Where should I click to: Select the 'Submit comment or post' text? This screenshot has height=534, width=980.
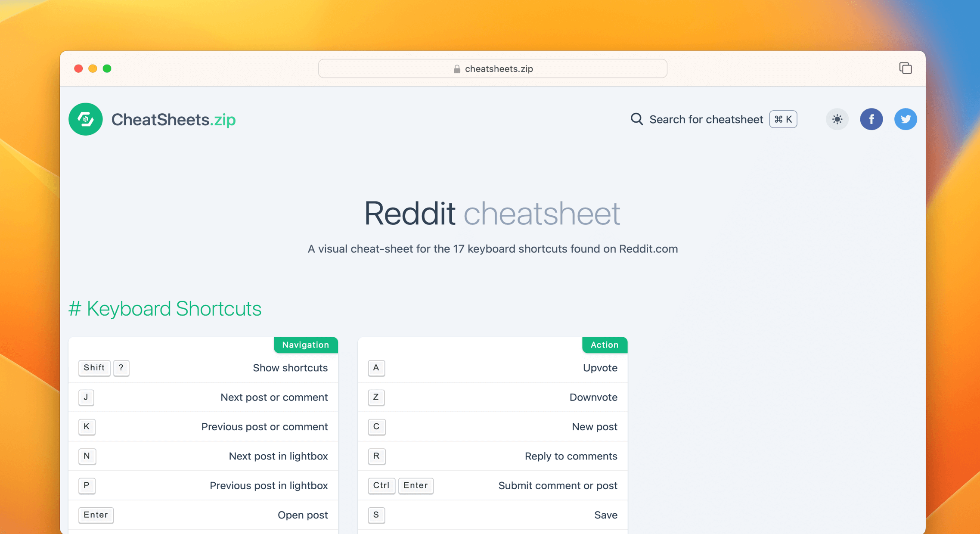tap(558, 485)
